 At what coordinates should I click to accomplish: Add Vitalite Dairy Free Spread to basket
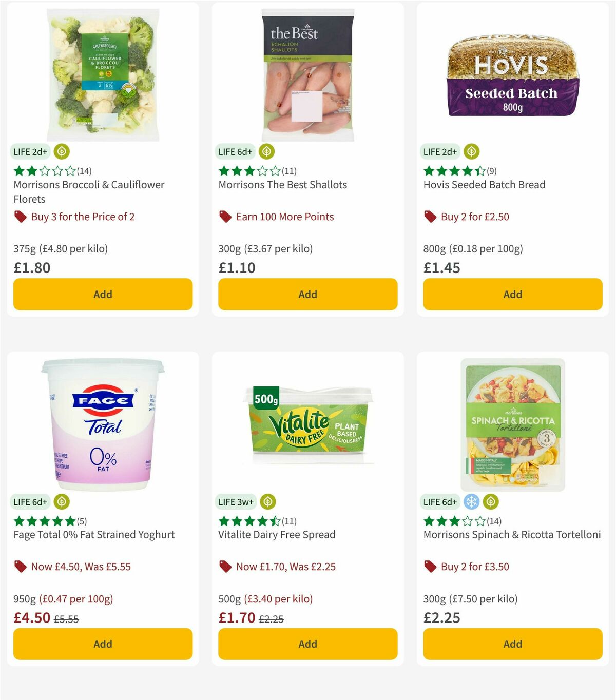(x=307, y=644)
